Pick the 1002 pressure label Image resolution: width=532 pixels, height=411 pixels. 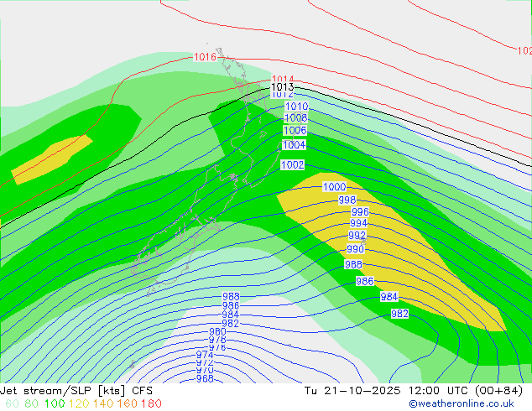point(293,164)
